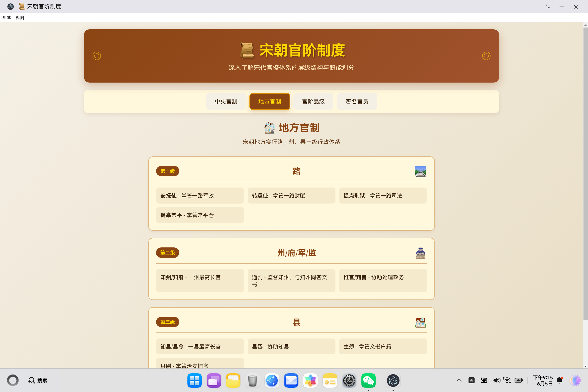588x392 pixels.
Task: Open the notification bell icon
Action: [560, 380]
